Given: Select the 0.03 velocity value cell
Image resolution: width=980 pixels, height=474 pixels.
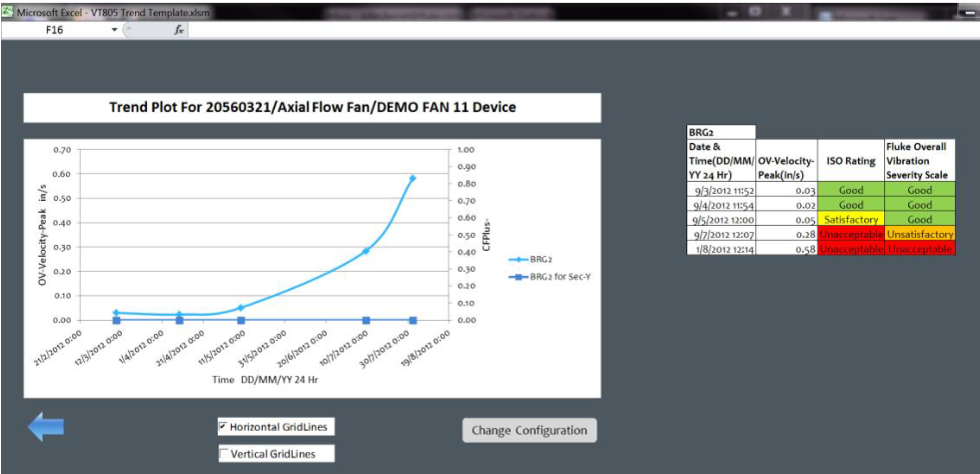Looking at the screenshot, I should coord(787,190).
